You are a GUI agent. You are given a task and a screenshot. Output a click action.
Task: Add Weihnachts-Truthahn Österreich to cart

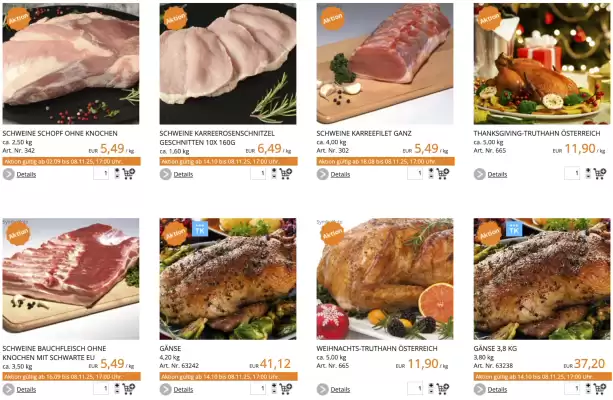pyautogui.click(x=443, y=389)
